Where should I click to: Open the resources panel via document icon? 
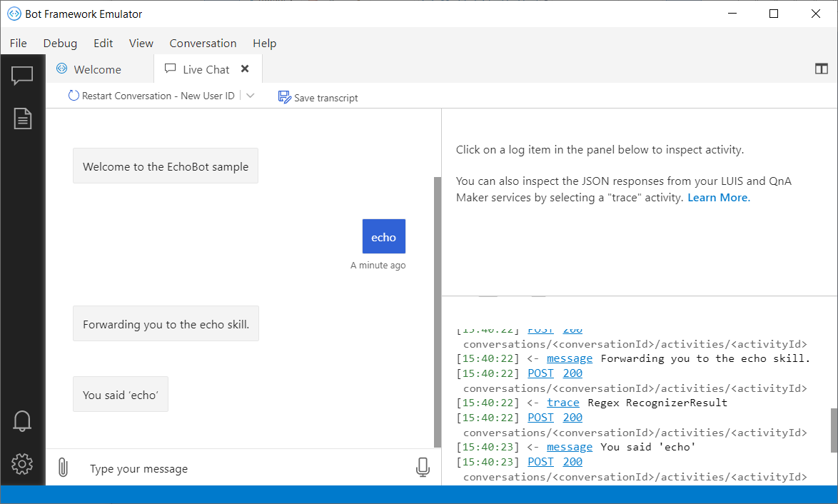click(22, 119)
